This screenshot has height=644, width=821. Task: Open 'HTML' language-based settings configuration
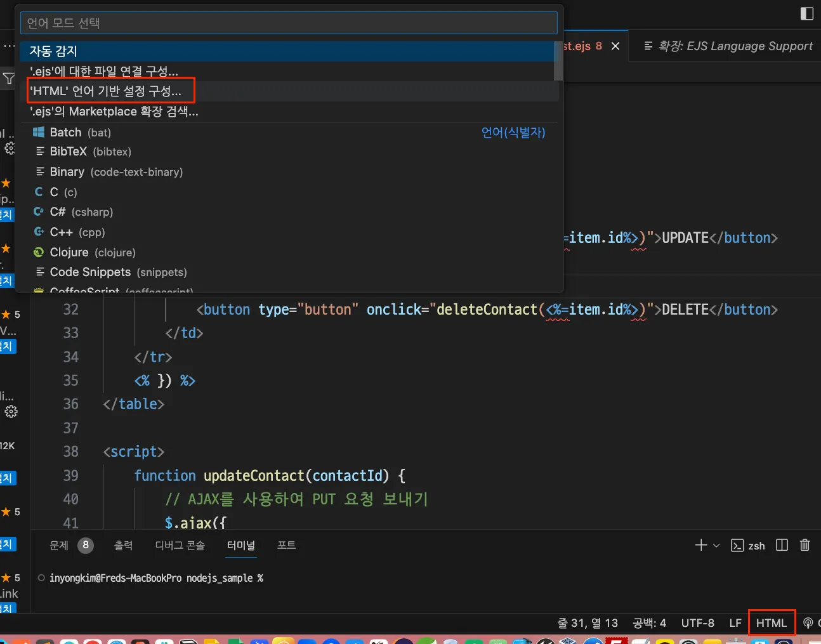pyautogui.click(x=106, y=91)
